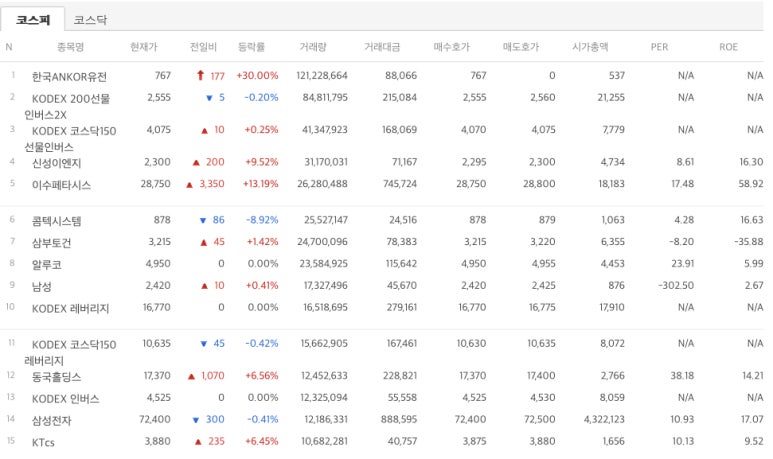Open the 삼성전자 stock link
The height and width of the screenshot is (459, 773).
[51, 421]
